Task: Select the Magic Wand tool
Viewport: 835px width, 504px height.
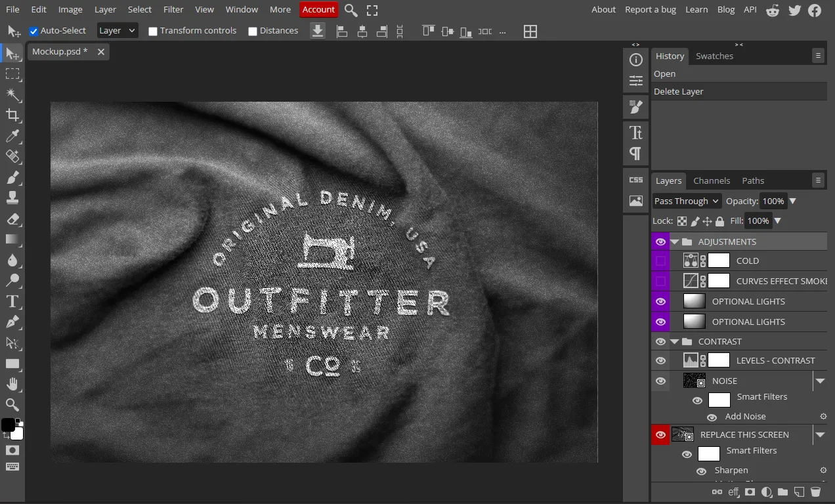Action: tap(12, 95)
